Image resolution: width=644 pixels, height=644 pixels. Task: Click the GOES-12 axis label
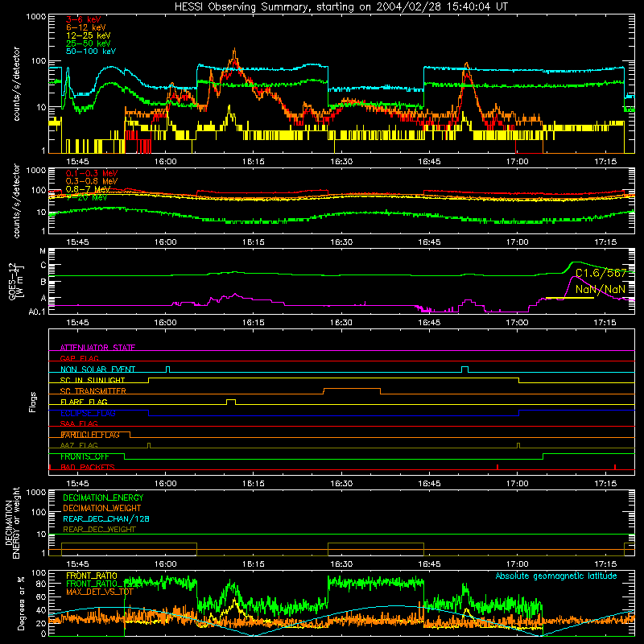pos(16,281)
